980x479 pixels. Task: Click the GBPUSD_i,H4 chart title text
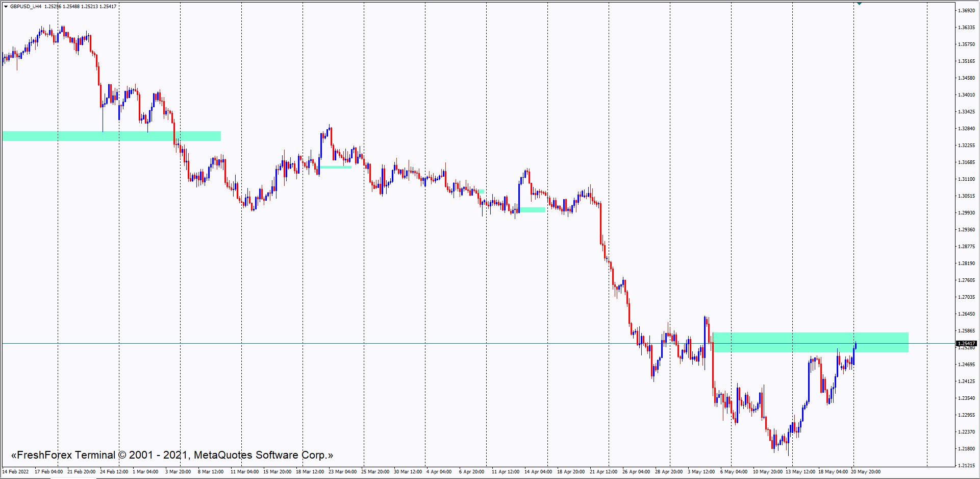tap(26, 7)
